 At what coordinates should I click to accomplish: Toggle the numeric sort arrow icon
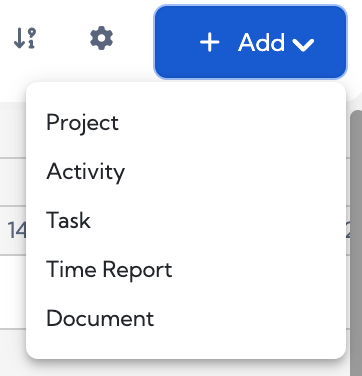[25, 38]
